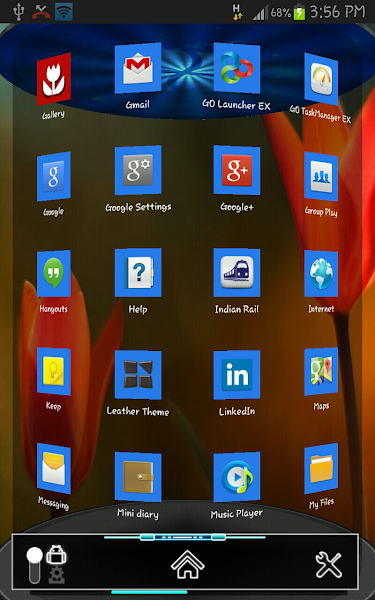Viewport: 375px width, 600px height.
Task: Click the "Indian Rail" label text
Action: (236, 309)
